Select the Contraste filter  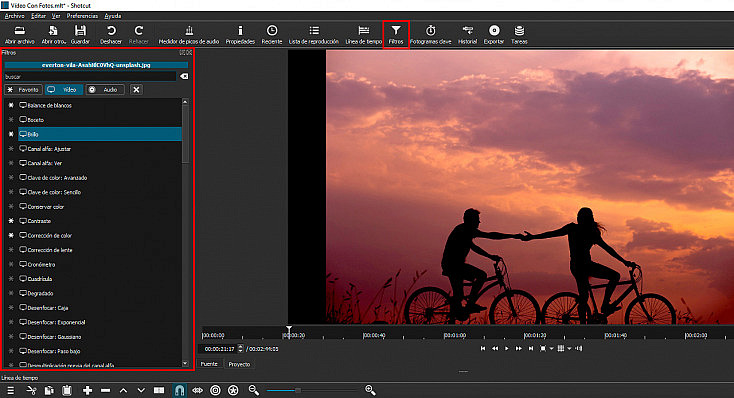coord(100,221)
